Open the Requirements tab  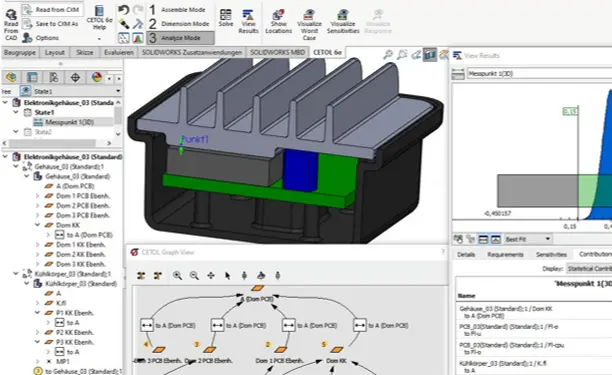505,254
